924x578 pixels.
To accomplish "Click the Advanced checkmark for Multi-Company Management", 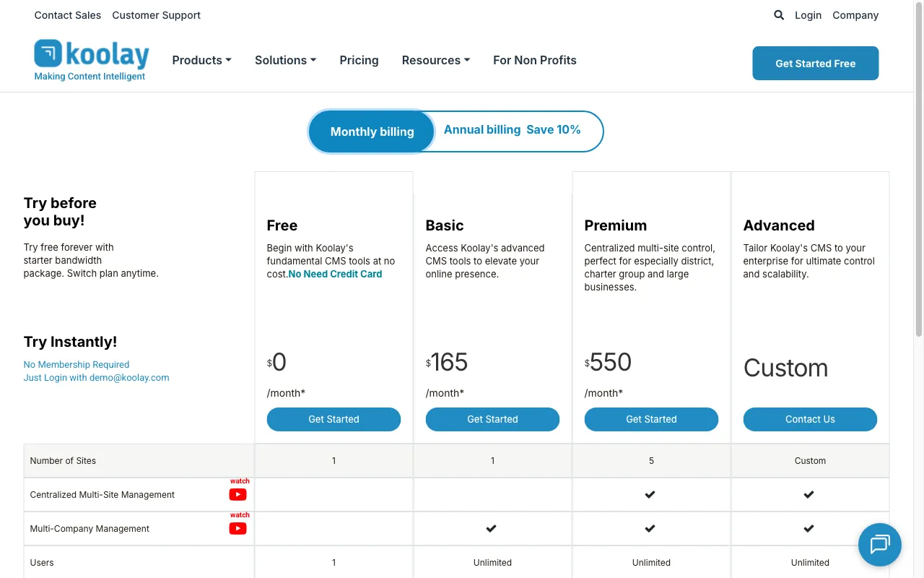I will [808, 528].
